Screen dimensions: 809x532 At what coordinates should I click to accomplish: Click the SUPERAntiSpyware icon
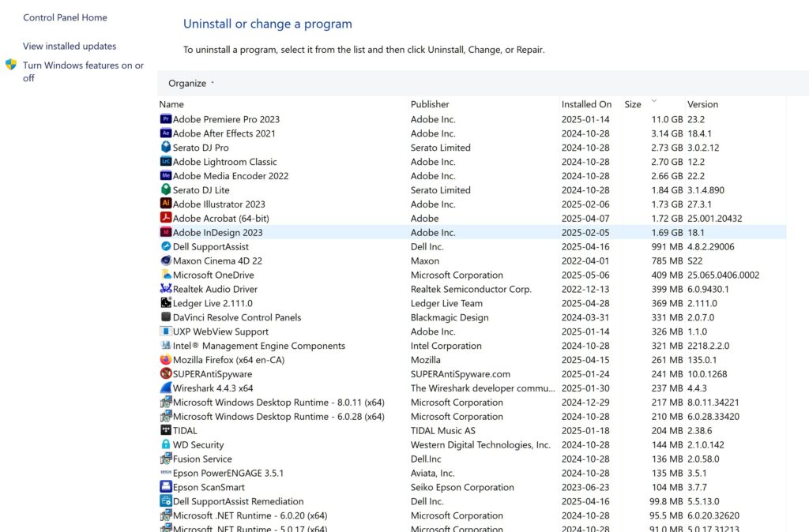[x=166, y=373]
